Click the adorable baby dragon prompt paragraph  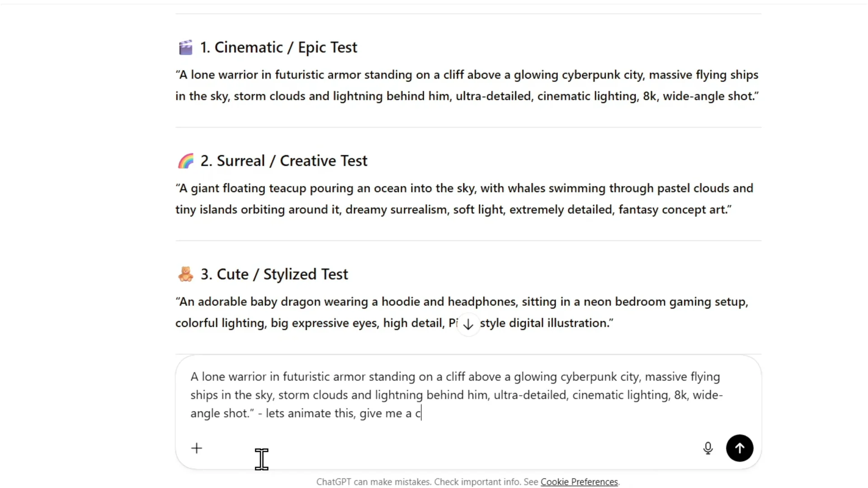(x=461, y=312)
